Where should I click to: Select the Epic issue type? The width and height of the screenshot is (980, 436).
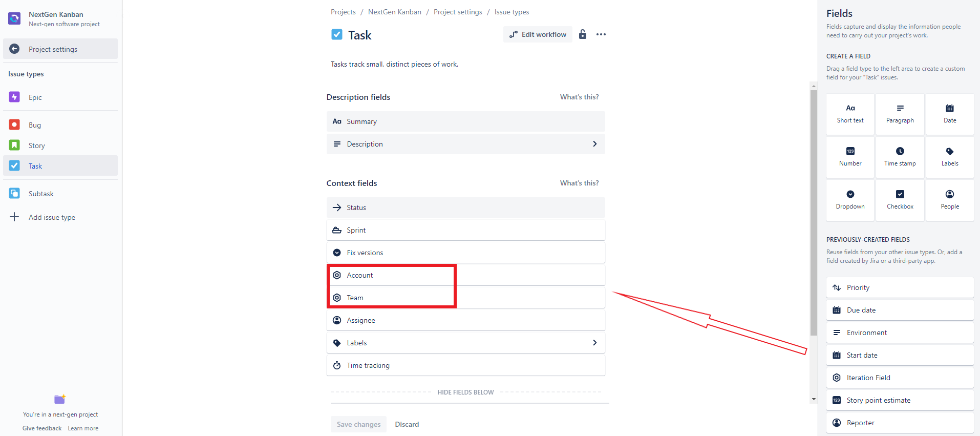tap(35, 97)
